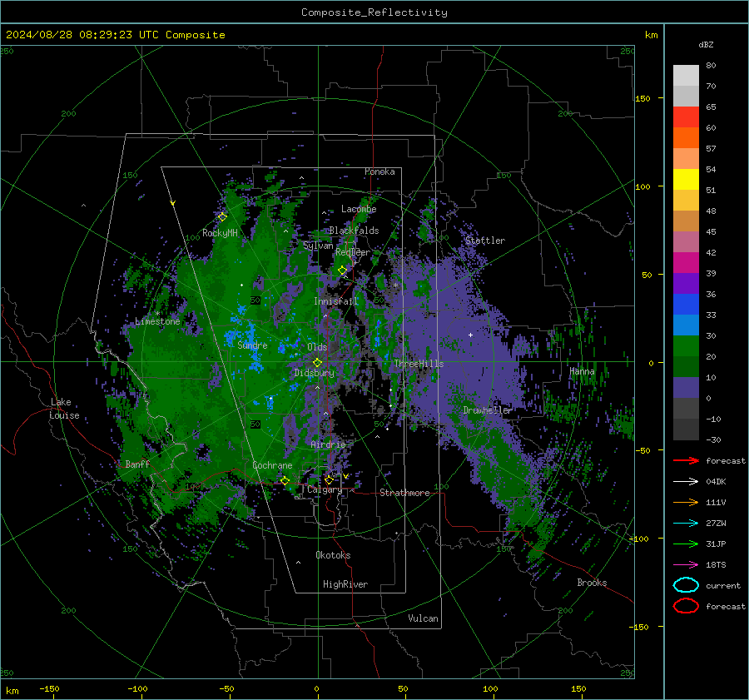Select the orange 111V arrow symbol
This screenshot has width=749, height=700.
coord(686,502)
